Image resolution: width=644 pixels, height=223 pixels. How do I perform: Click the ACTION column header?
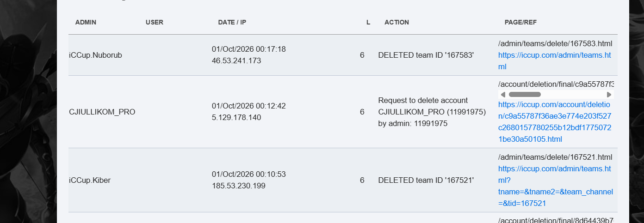click(396, 22)
